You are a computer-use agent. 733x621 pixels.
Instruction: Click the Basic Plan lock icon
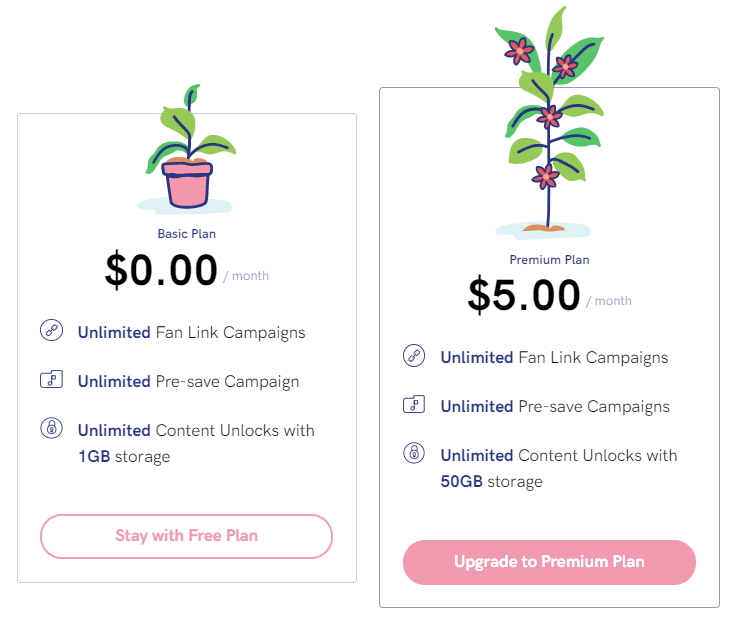point(51,429)
